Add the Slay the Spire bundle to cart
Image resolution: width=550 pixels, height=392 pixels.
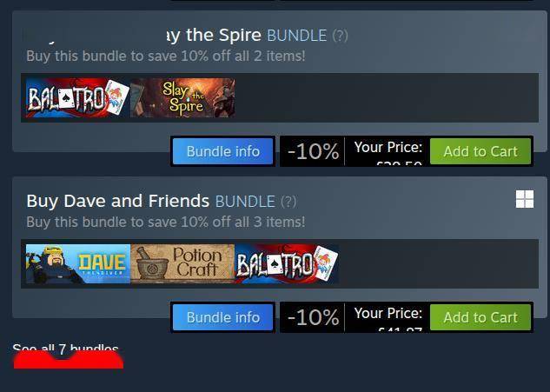pyautogui.click(x=480, y=151)
